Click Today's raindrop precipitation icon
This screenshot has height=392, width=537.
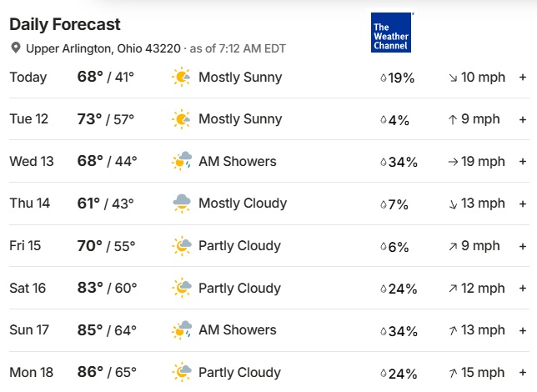pos(384,78)
